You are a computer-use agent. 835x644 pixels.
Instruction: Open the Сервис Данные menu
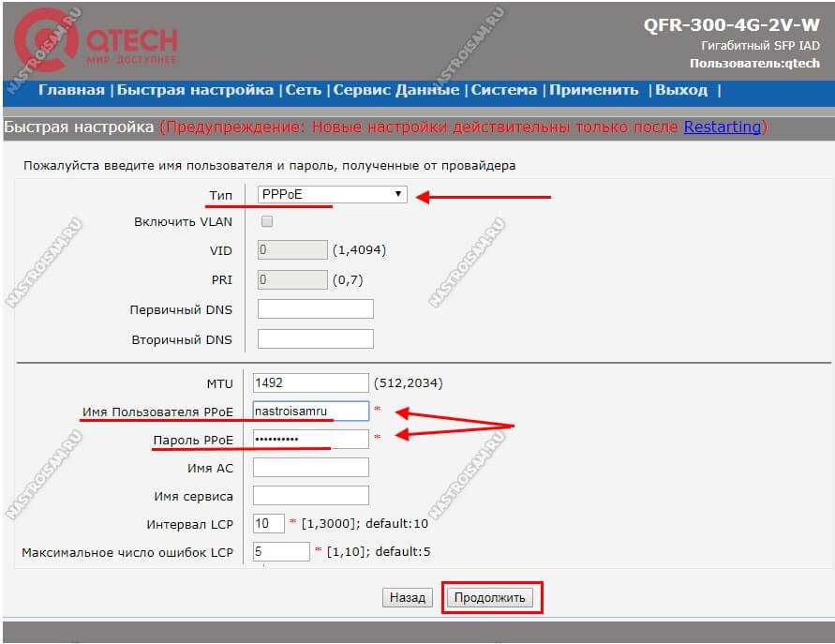[x=396, y=90]
